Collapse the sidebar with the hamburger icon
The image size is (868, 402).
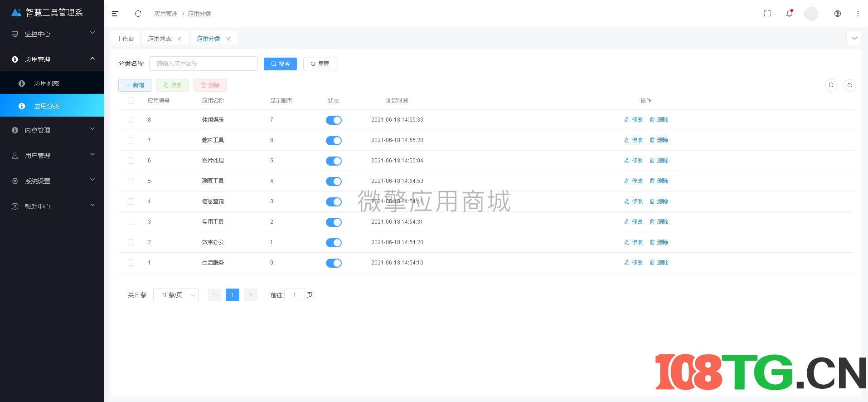(x=115, y=14)
